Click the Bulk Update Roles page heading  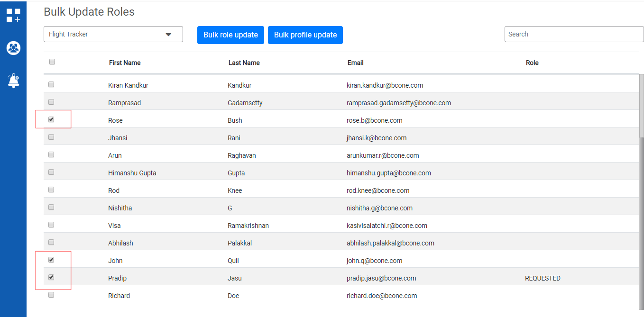point(89,12)
